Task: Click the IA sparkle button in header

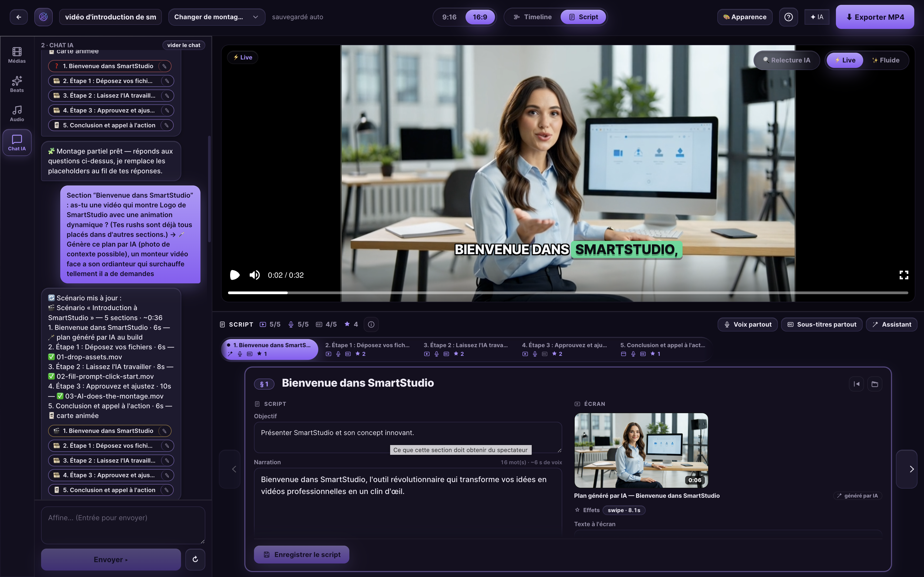Action: click(x=816, y=17)
